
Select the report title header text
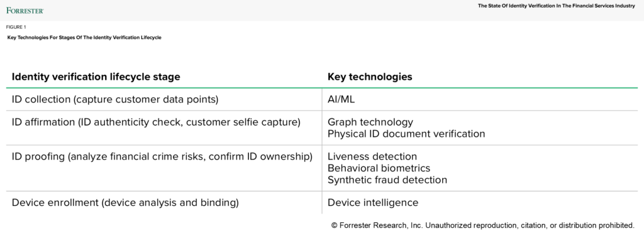click(x=556, y=6)
